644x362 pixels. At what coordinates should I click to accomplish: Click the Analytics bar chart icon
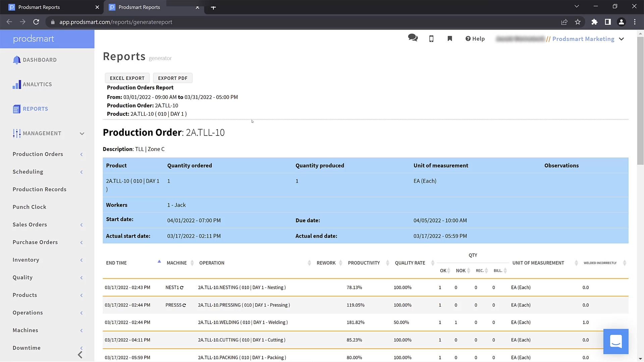(16, 85)
